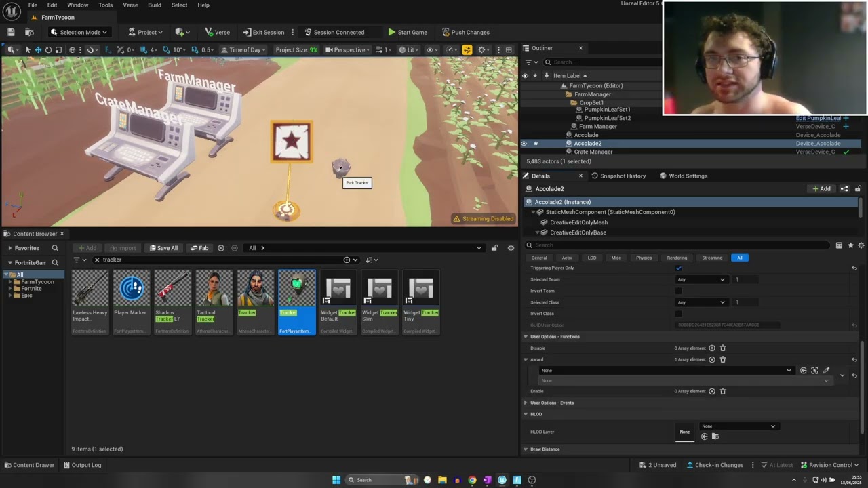Browse to HLOD Layer asset folder icon
Viewport: 868px width, 488px height.
(x=715, y=436)
